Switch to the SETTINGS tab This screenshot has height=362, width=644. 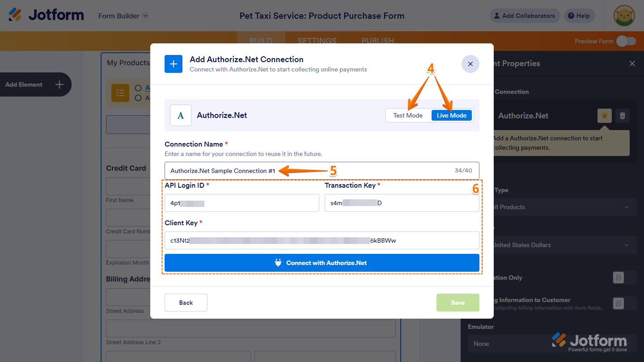317,41
